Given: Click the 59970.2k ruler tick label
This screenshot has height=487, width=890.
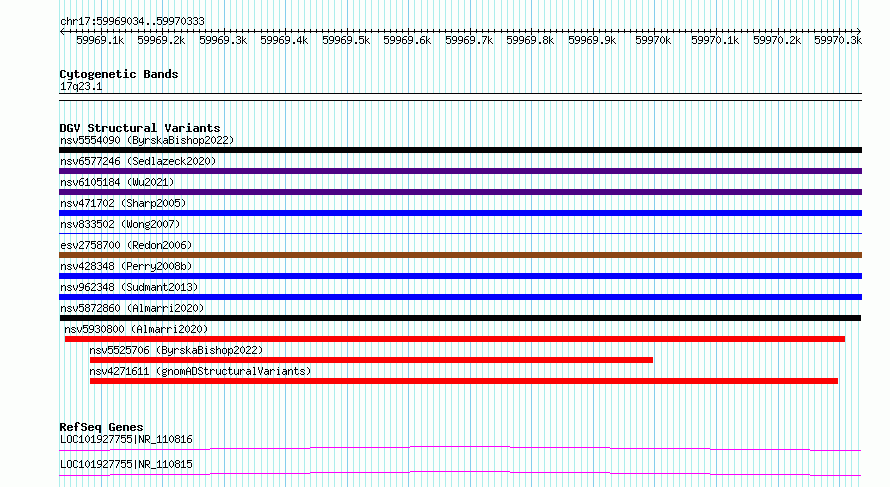Looking at the screenshot, I should (x=777, y=40).
